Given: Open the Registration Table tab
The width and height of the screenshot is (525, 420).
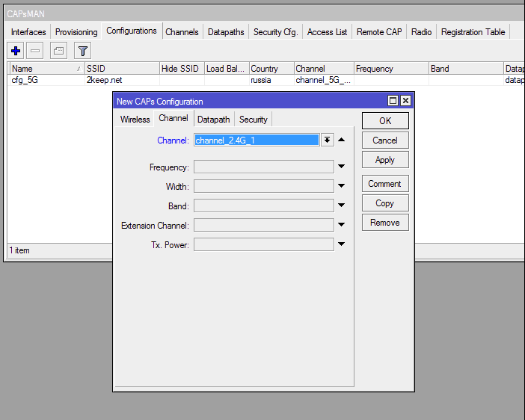Looking at the screenshot, I should 473,32.
